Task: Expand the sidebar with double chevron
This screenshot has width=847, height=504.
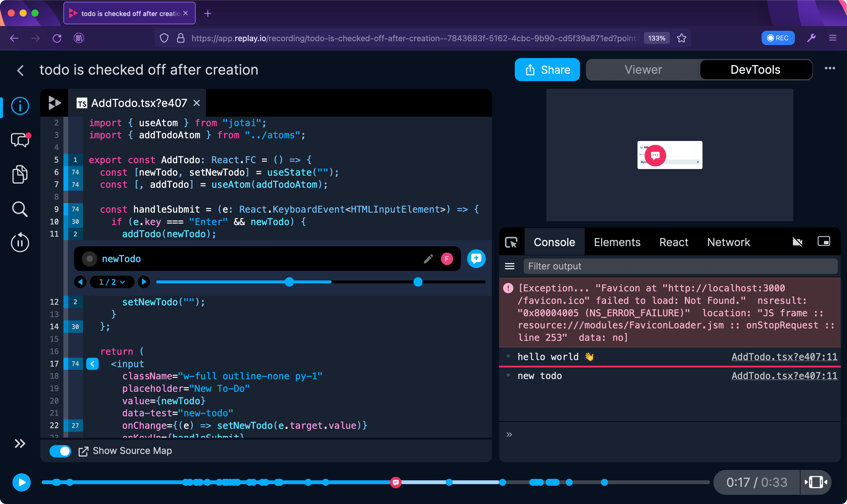Action: pos(20,444)
